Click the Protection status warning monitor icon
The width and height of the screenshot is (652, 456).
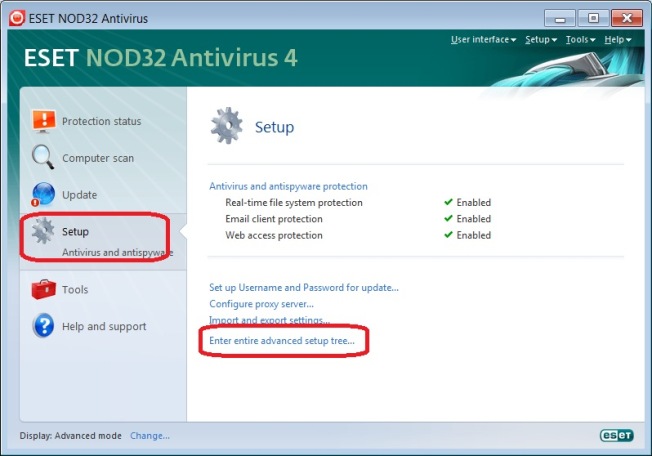(x=44, y=121)
